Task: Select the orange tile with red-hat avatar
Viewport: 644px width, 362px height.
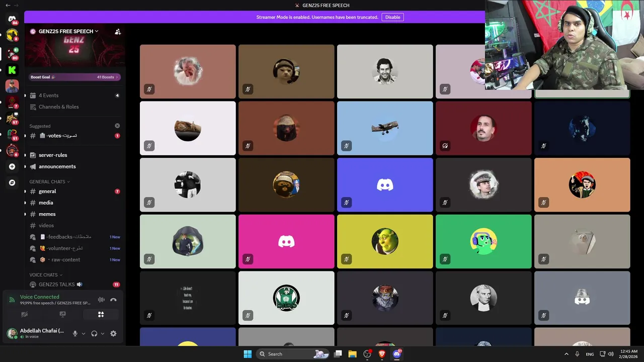Action: pyautogui.click(x=582, y=185)
